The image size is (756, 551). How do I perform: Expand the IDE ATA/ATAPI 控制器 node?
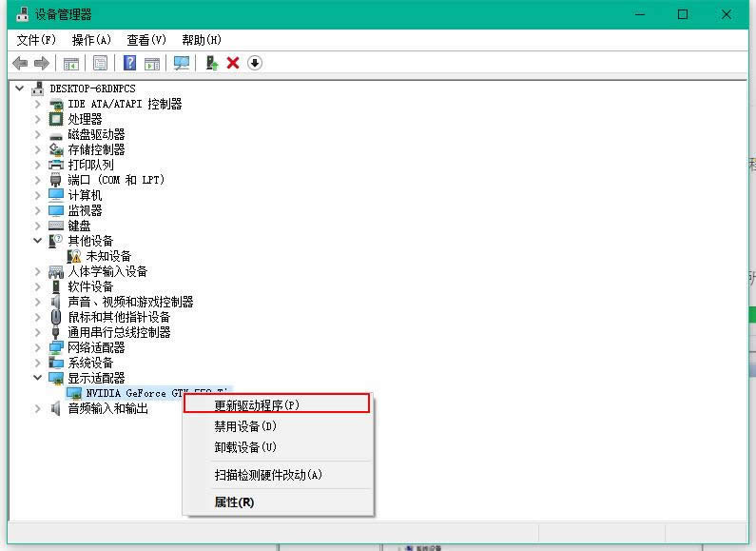coord(38,104)
